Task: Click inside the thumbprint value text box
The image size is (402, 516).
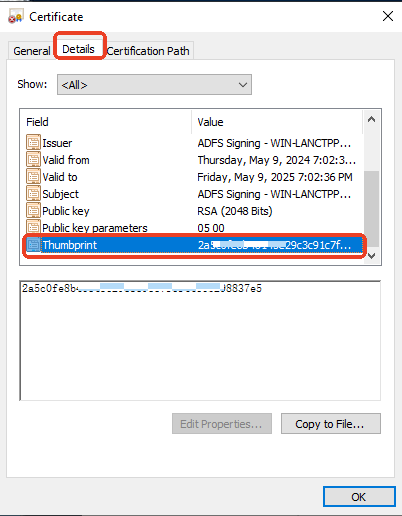Action: click(x=200, y=340)
